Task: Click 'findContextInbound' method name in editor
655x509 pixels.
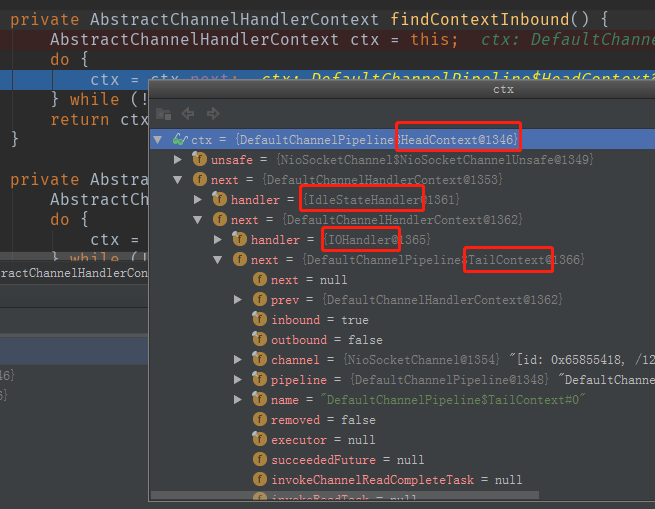Action: click(x=480, y=19)
